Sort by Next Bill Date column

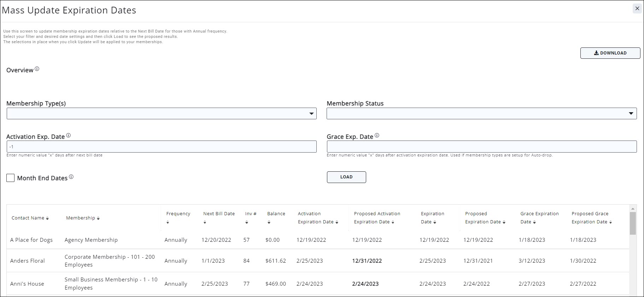(205, 222)
